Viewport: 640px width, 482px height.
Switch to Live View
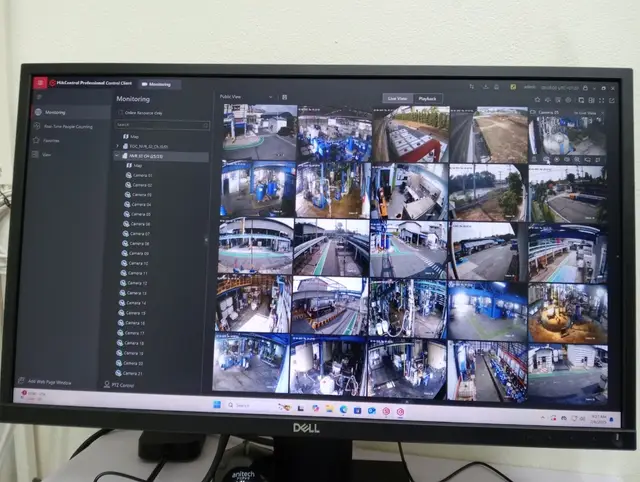pyautogui.click(x=397, y=98)
